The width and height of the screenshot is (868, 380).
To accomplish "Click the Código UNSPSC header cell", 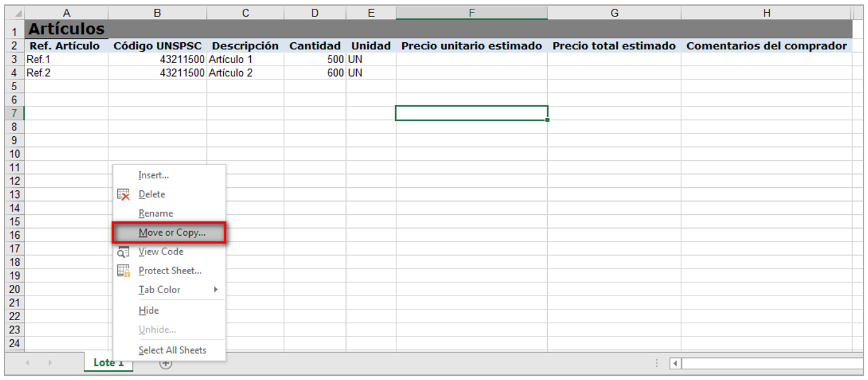I will pos(158,46).
